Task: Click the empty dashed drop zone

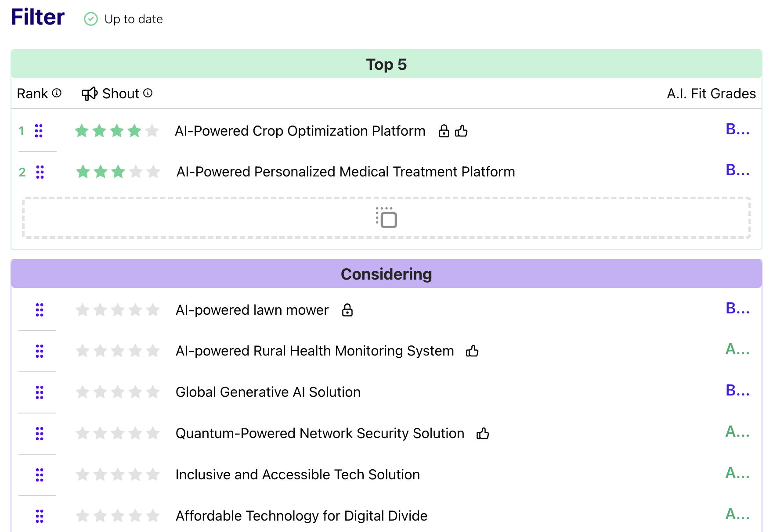Action: point(386,218)
